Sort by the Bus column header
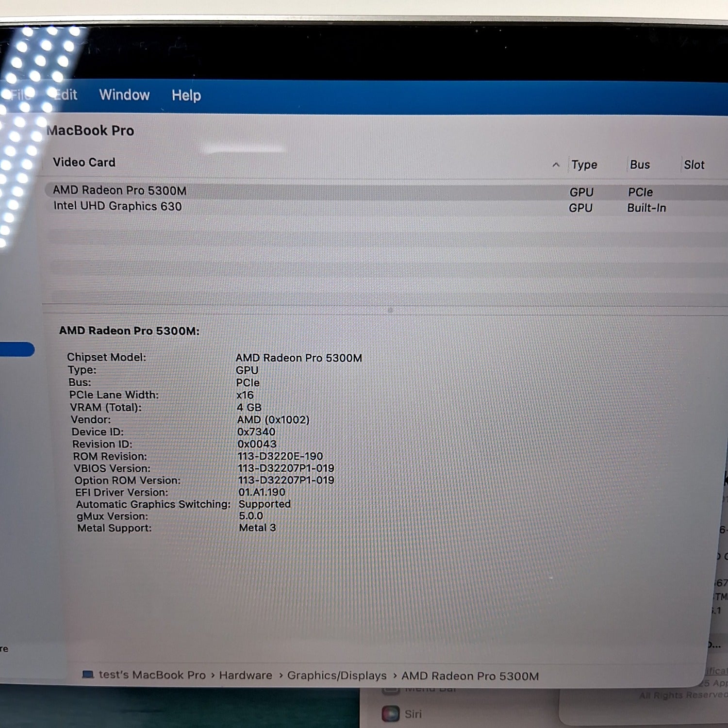 (x=640, y=165)
